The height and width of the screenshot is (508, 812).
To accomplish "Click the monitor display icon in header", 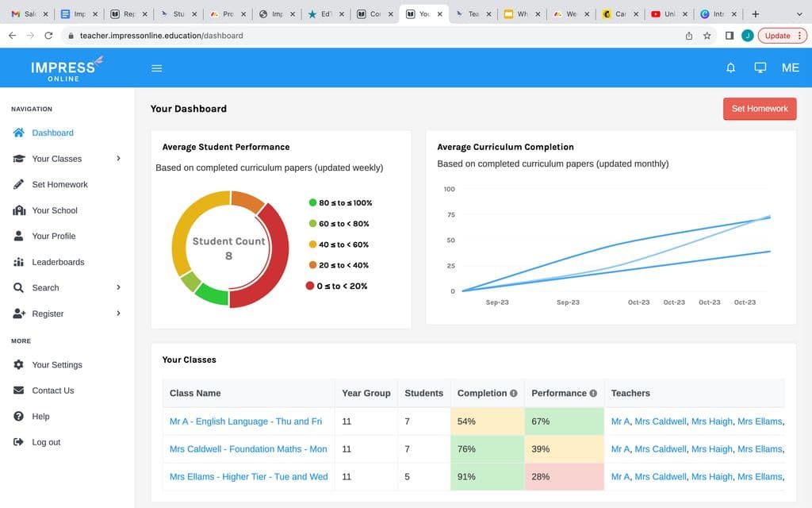I will [760, 68].
